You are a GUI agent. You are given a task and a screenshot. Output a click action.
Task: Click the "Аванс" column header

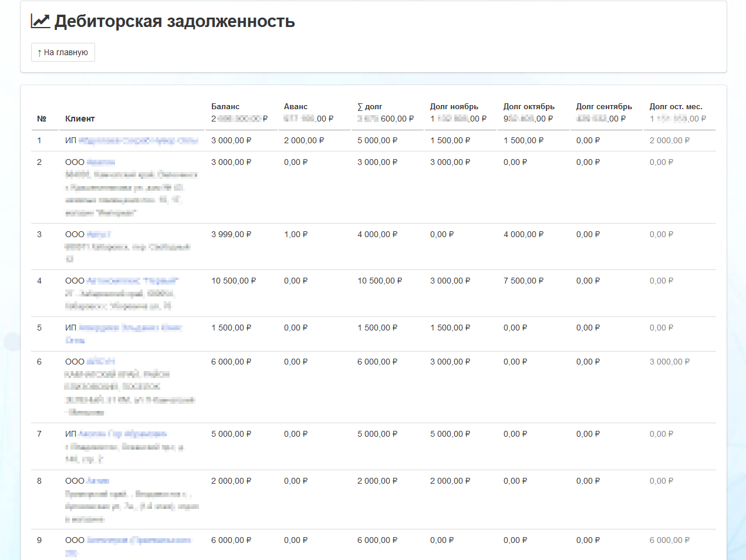(295, 107)
